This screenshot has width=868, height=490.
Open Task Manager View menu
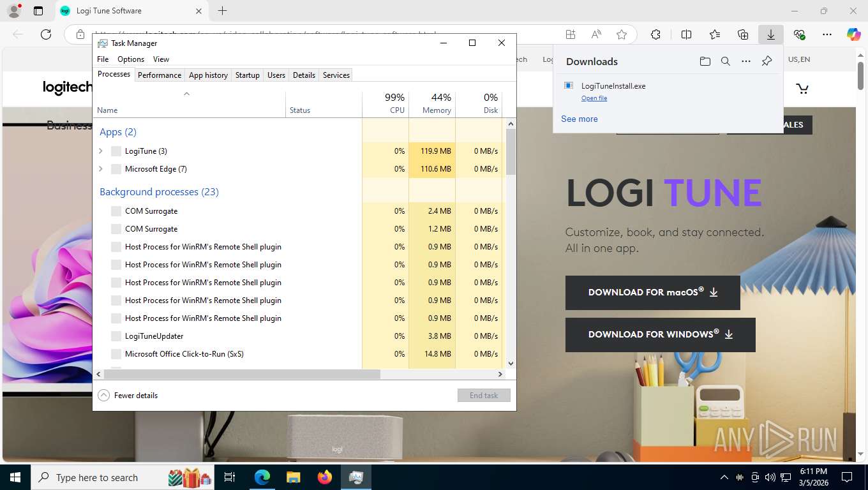point(161,59)
